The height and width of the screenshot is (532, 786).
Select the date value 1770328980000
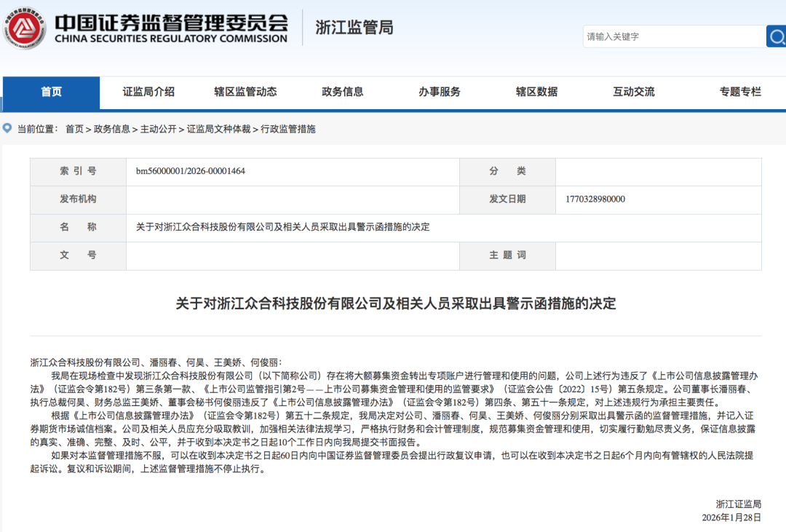pyautogui.click(x=595, y=199)
